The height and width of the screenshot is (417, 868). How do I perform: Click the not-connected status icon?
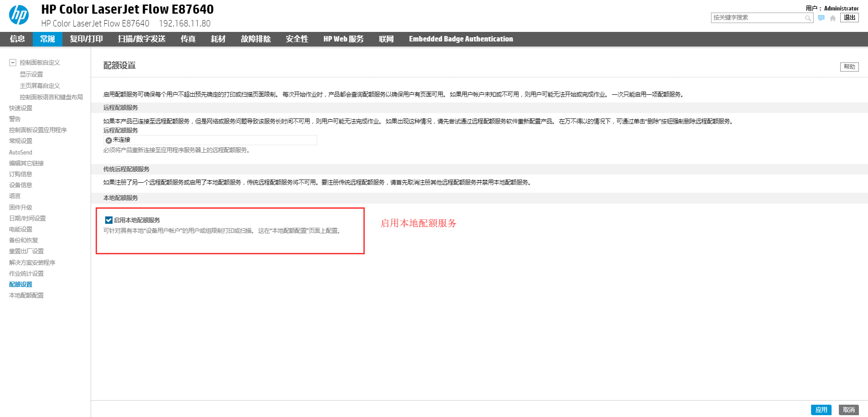pos(108,140)
